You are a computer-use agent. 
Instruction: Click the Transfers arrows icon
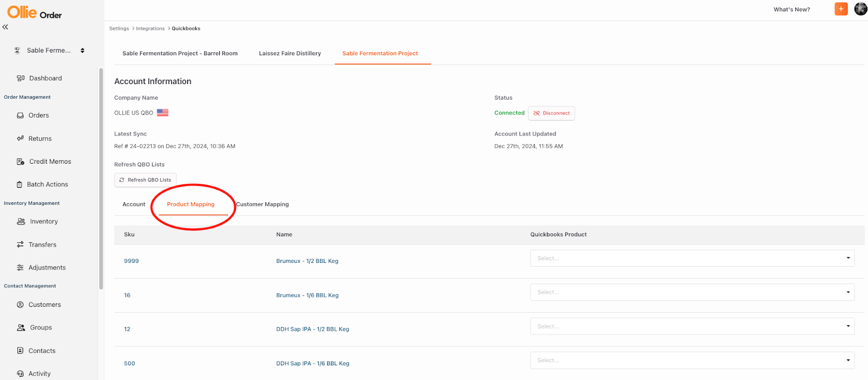(20, 244)
